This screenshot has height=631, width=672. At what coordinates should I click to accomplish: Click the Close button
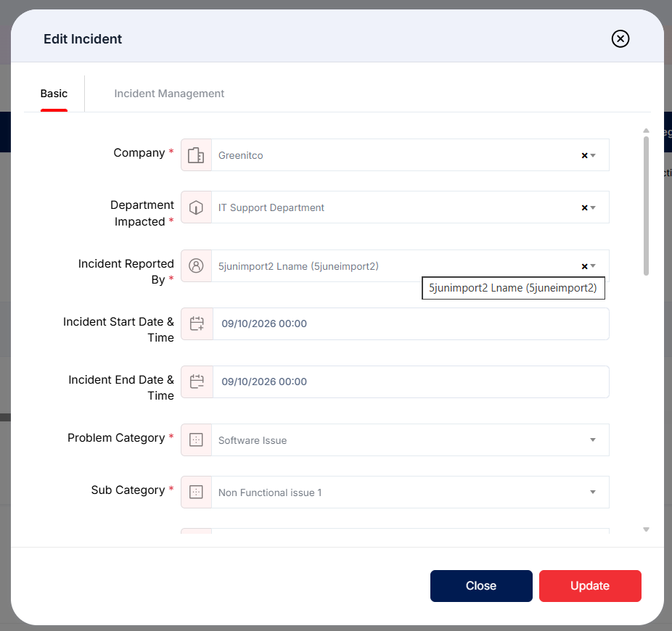[481, 585]
